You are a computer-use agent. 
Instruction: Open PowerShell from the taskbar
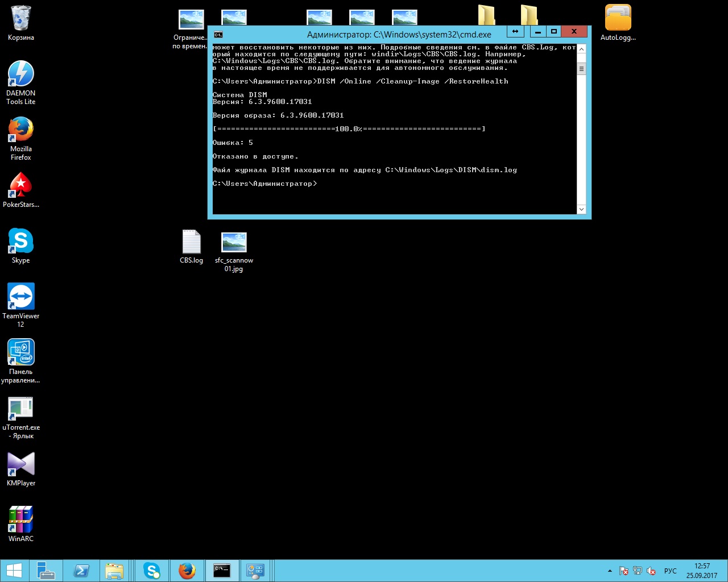[x=81, y=571]
